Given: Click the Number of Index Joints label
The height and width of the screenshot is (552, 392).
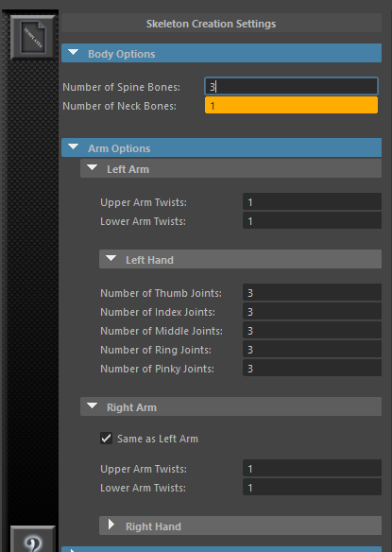Looking at the screenshot, I should click(158, 312).
